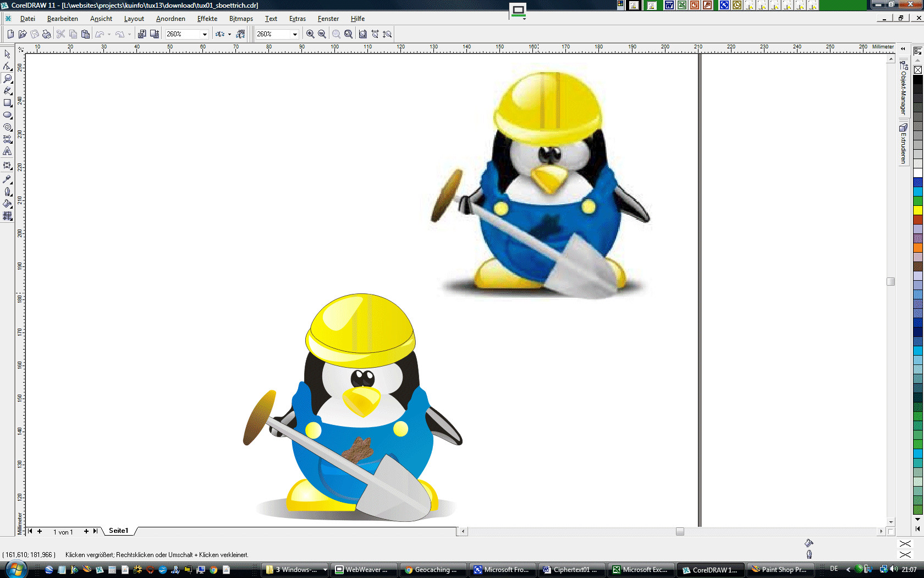
Task: Open the zoom toolbar 260% dropdown
Action: (x=295, y=34)
